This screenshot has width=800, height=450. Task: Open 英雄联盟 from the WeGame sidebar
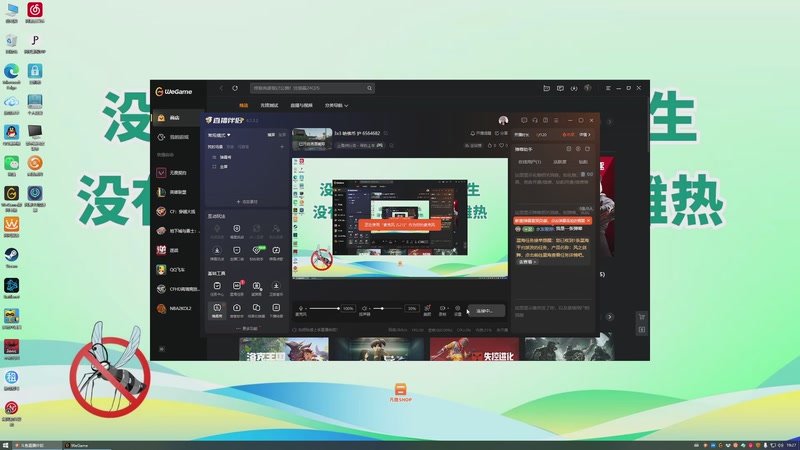177,192
